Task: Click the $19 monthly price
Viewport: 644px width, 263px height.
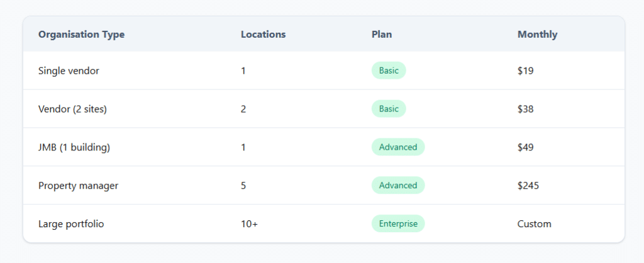Action: pyautogui.click(x=526, y=70)
